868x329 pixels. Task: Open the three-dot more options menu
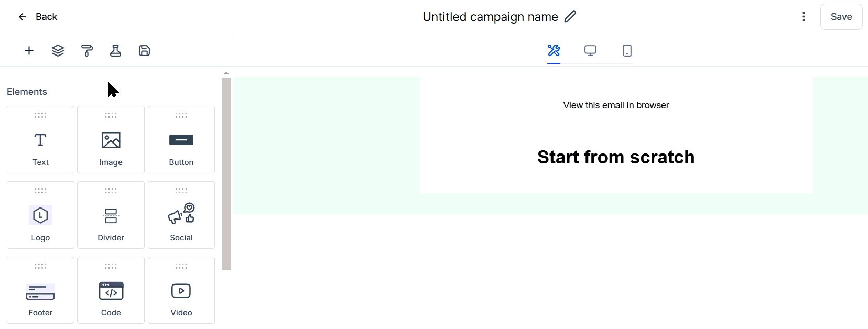[x=804, y=17]
